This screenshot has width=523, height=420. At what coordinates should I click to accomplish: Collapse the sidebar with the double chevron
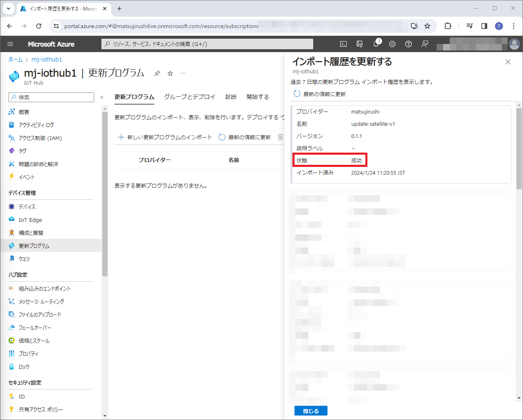tap(102, 97)
